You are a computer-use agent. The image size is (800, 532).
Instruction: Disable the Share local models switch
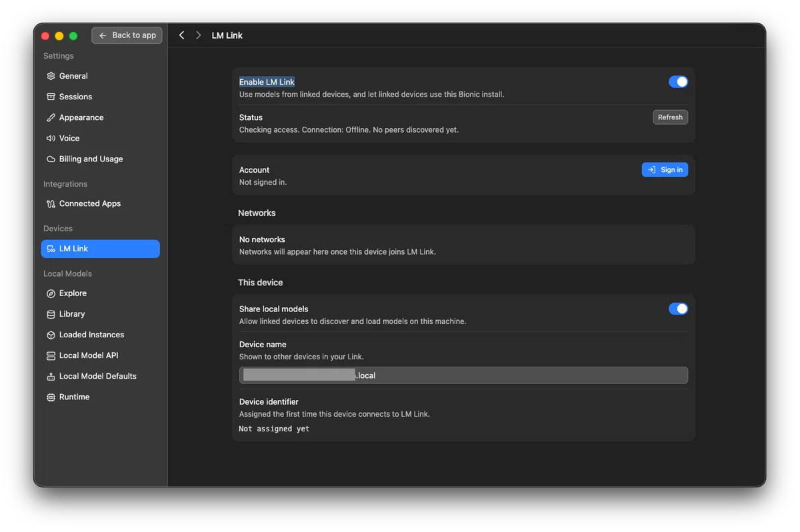coord(678,309)
